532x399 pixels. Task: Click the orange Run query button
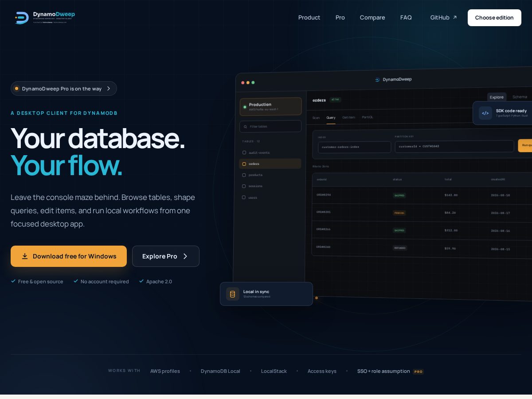(x=525, y=145)
